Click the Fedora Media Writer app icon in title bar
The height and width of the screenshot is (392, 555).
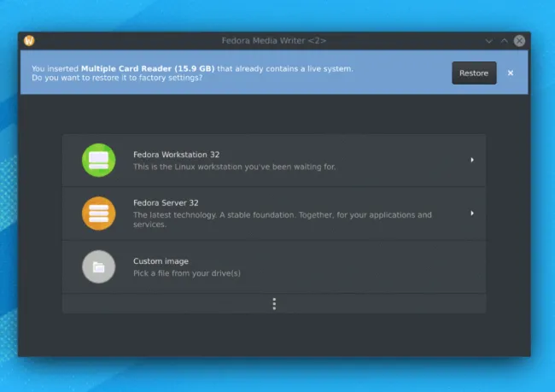coord(29,41)
